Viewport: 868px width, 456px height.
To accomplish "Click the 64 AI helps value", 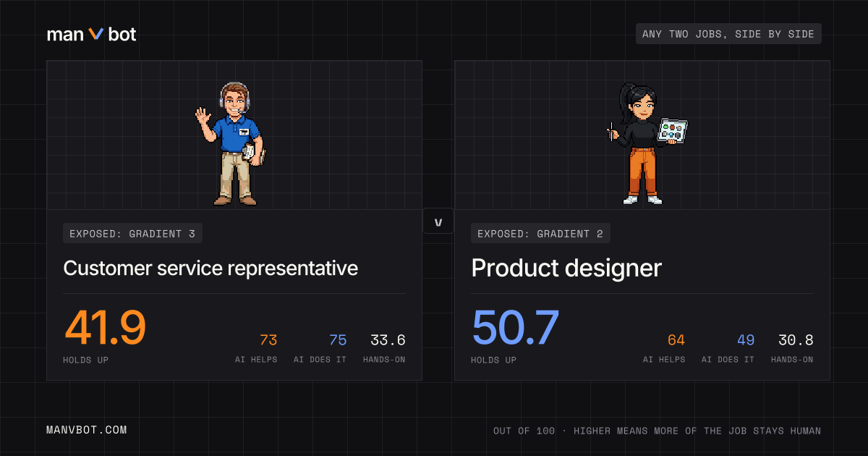I will [676, 340].
